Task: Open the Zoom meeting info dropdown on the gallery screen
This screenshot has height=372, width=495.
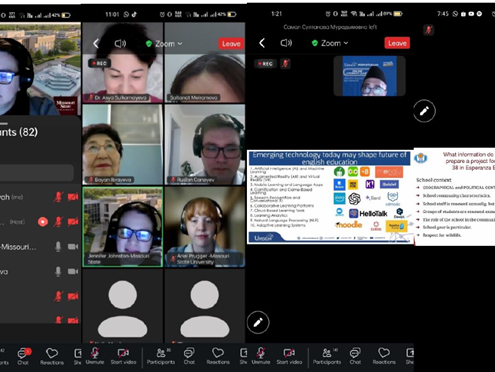Action: click(x=164, y=44)
